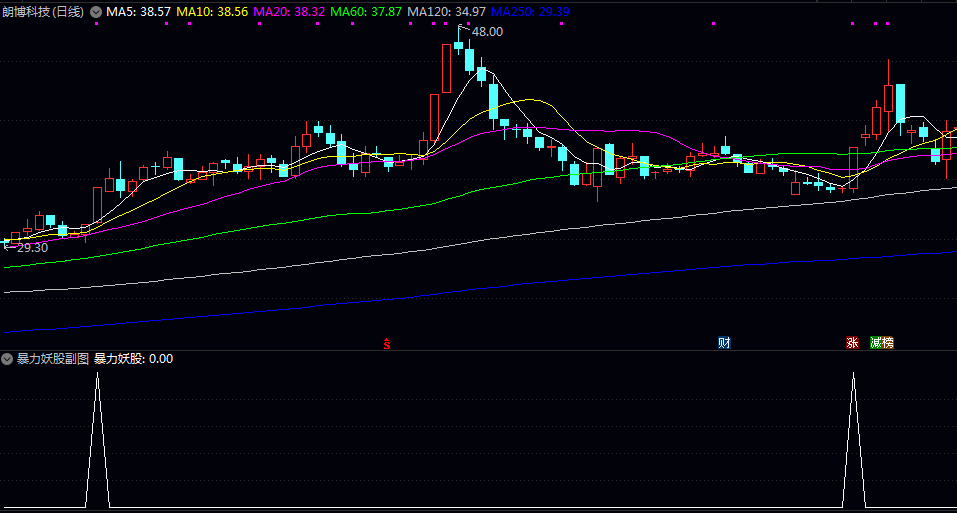
Task: Click the red dollar event marker icon
Action: (387, 343)
